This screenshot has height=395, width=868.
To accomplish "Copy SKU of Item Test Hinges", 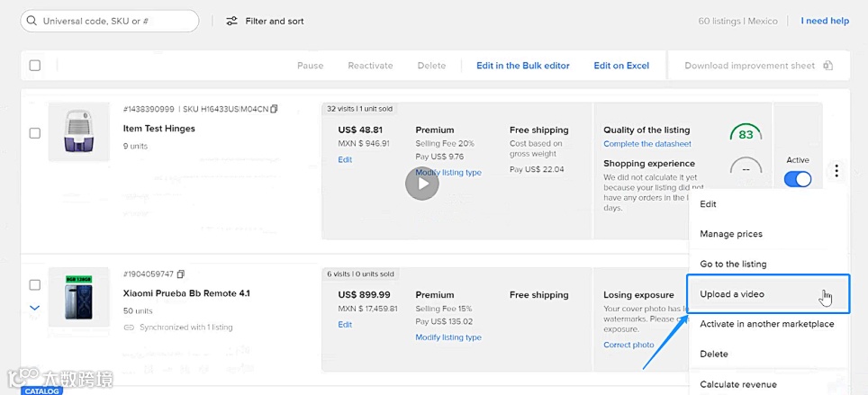I will click(275, 109).
